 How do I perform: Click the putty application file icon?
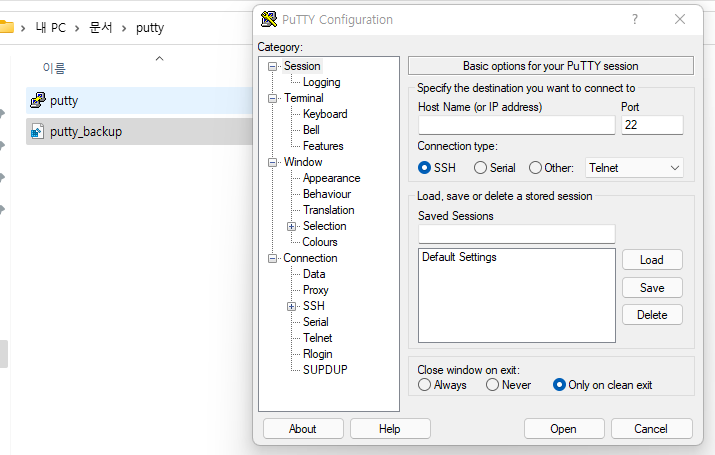tap(38, 100)
